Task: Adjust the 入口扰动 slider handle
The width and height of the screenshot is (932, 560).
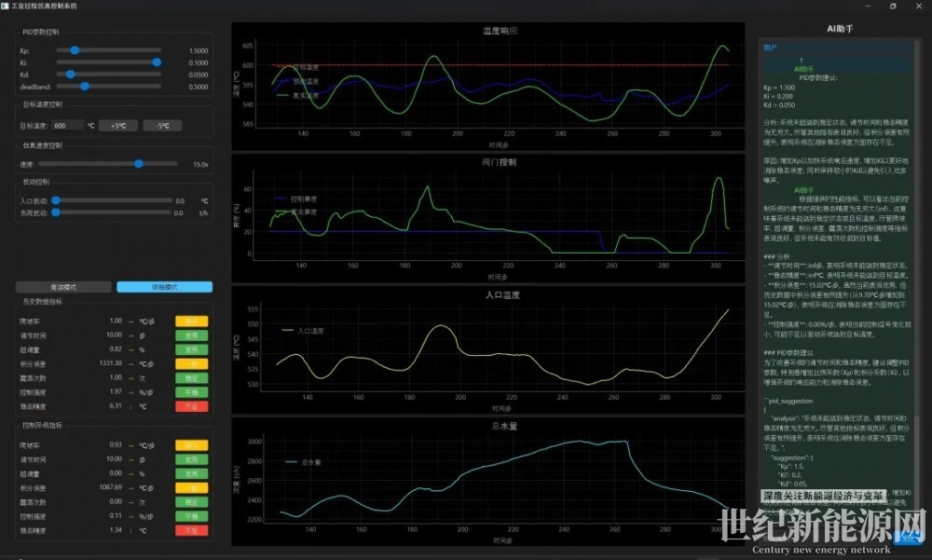Action: point(55,200)
